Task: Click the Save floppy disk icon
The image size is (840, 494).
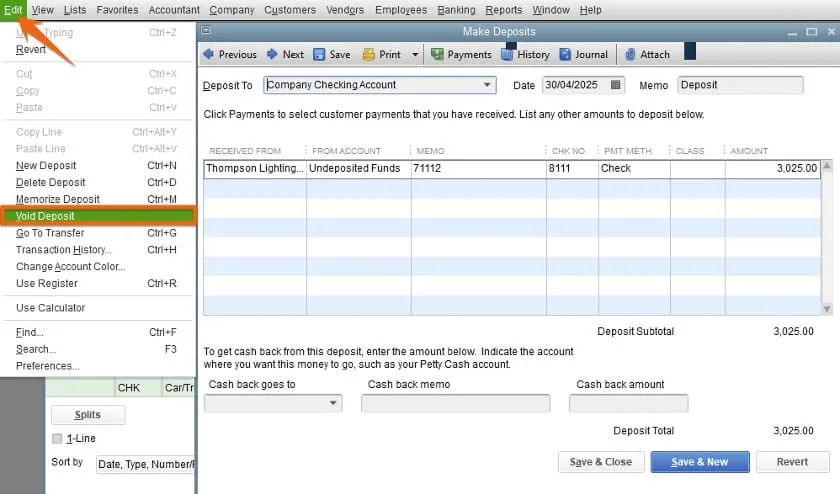Action: 319,54
